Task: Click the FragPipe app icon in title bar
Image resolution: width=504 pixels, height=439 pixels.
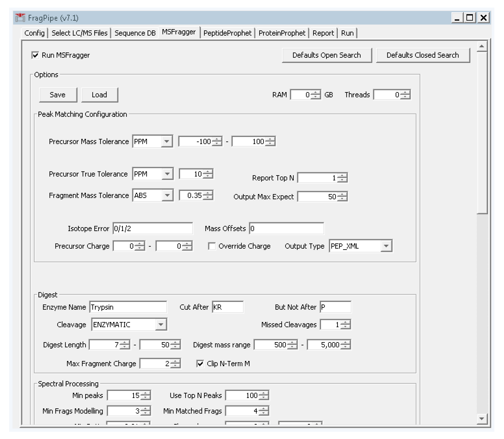Action: [20, 18]
